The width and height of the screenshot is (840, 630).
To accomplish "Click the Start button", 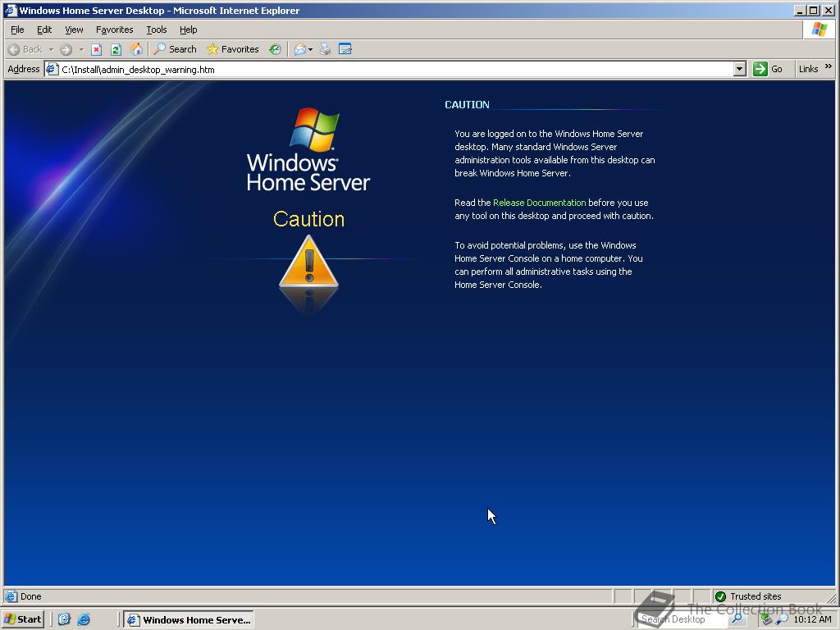I will (22, 619).
